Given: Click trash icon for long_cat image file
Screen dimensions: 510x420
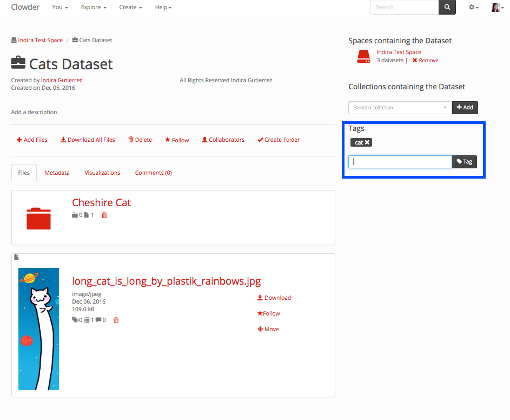Looking at the screenshot, I should pyautogui.click(x=116, y=320).
